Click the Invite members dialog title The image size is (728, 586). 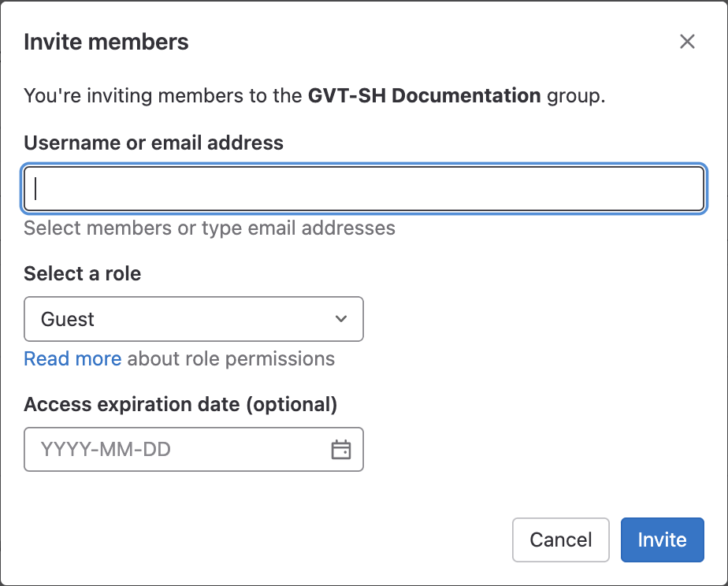coord(106,42)
